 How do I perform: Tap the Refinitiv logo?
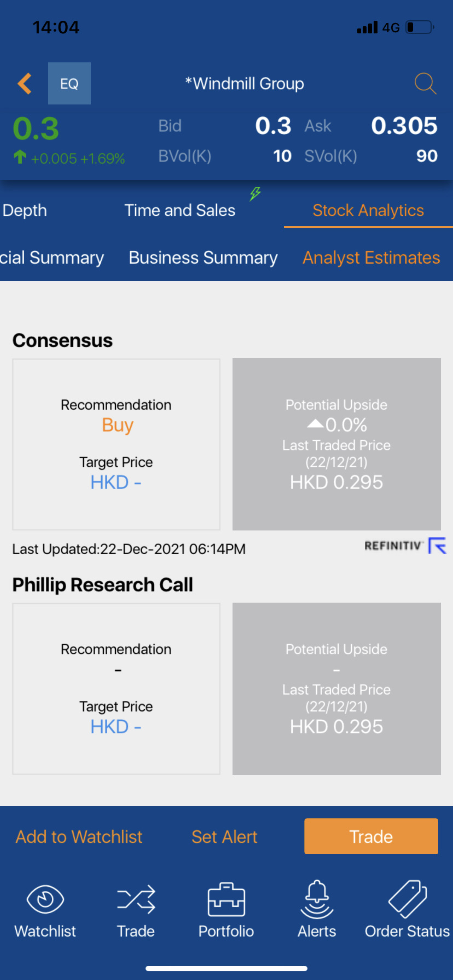point(405,546)
